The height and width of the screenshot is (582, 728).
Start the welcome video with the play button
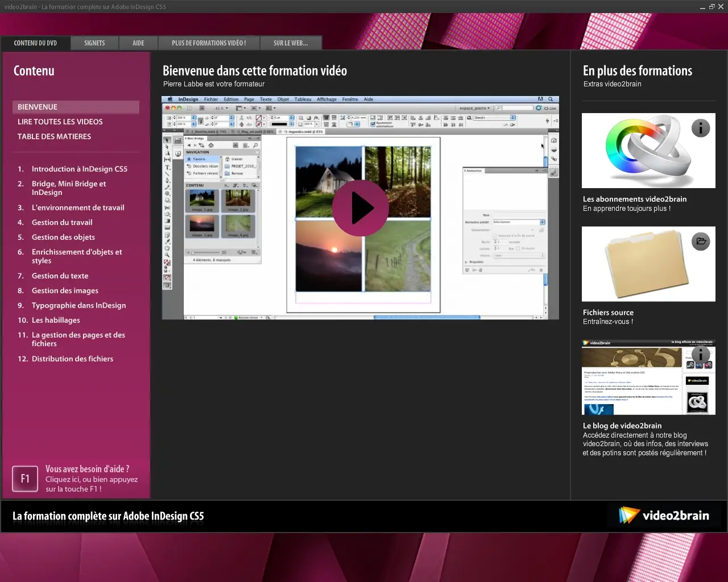(361, 208)
